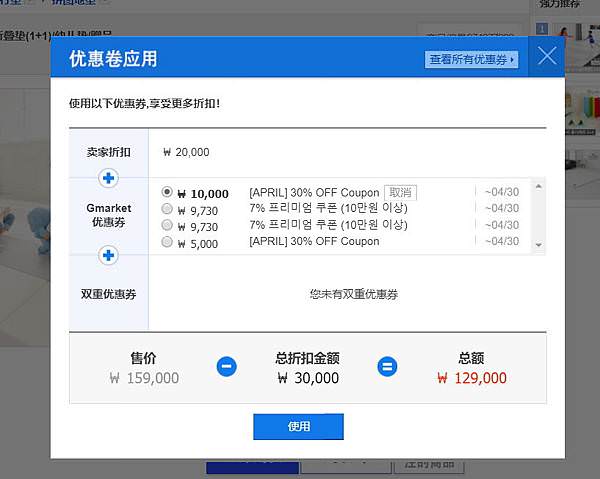Click the Gmarket 优惠券 label
The image size is (600, 479).
pos(109,215)
